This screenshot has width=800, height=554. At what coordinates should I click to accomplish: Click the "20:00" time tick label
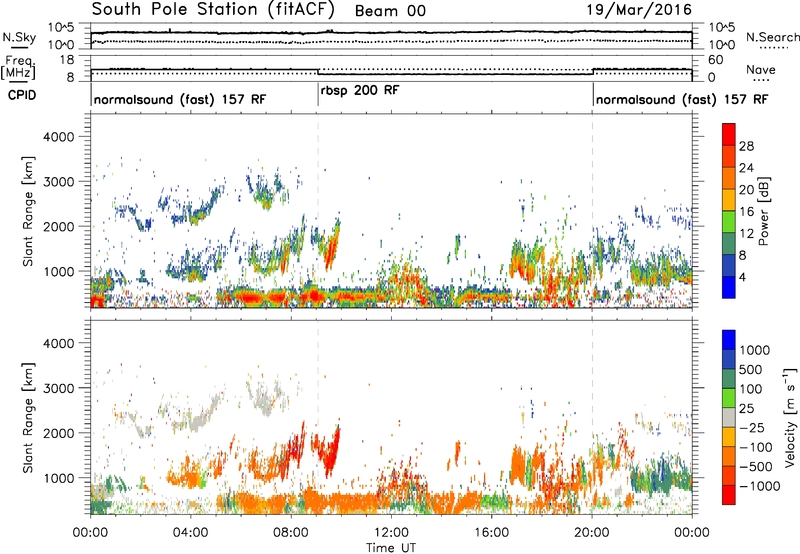[591, 533]
